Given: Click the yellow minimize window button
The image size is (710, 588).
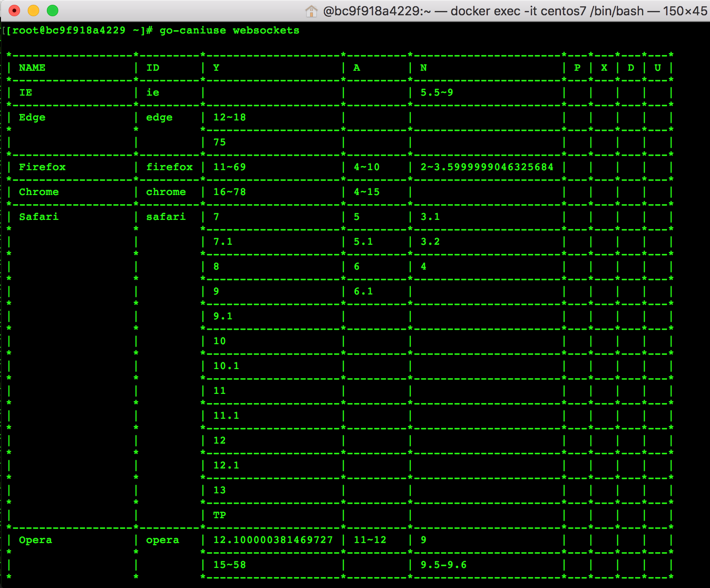Looking at the screenshot, I should tap(33, 11).
